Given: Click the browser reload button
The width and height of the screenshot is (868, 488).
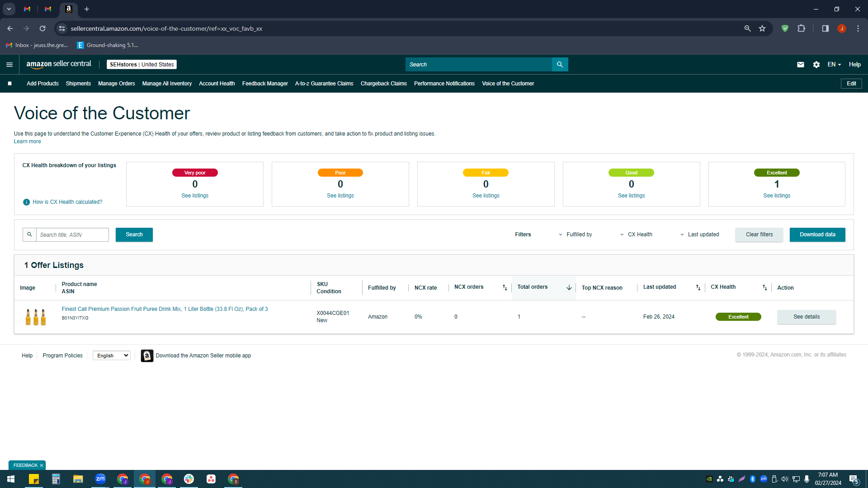Looking at the screenshot, I should (42, 28).
